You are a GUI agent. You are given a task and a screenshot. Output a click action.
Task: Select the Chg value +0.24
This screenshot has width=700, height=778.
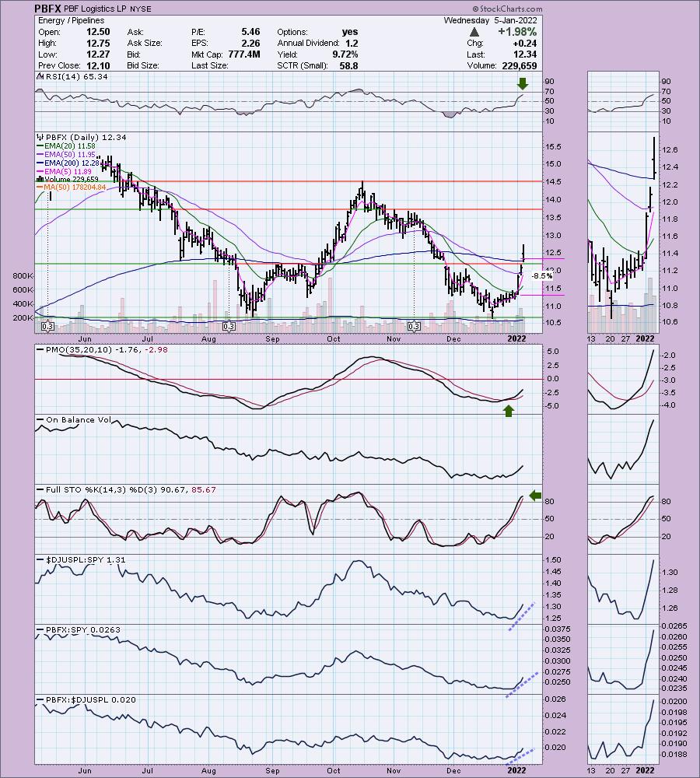coord(524,43)
